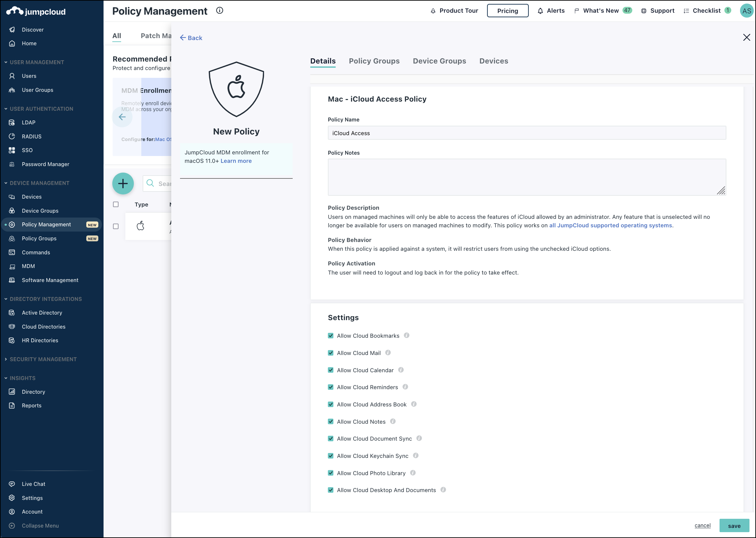Click the green plus add-policy button

click(123, 184)
